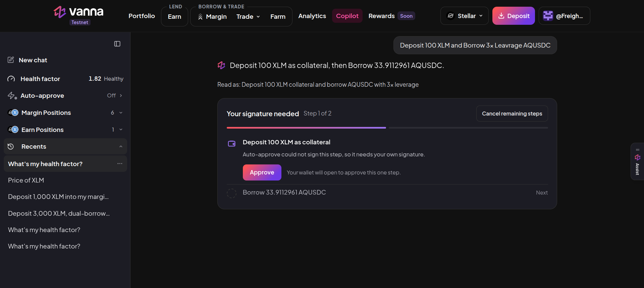
Task: Click the user message bubble
Action: point(475,45)
